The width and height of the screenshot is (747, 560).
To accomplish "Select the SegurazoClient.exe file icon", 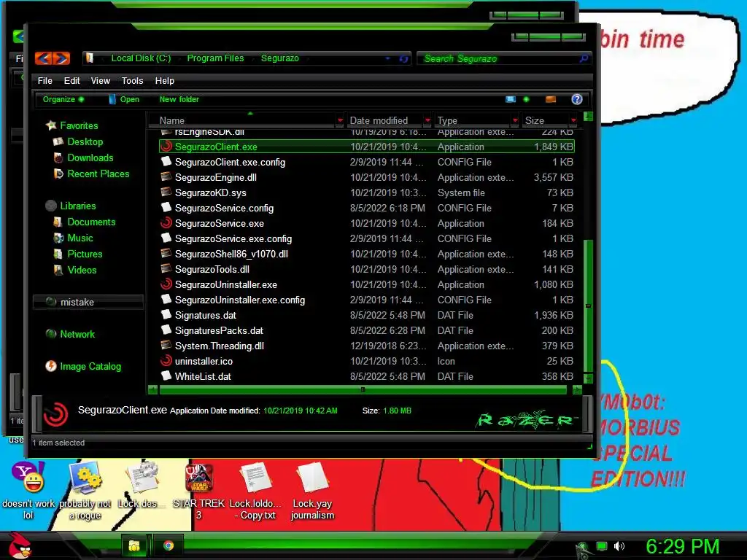I will point(166,147).
